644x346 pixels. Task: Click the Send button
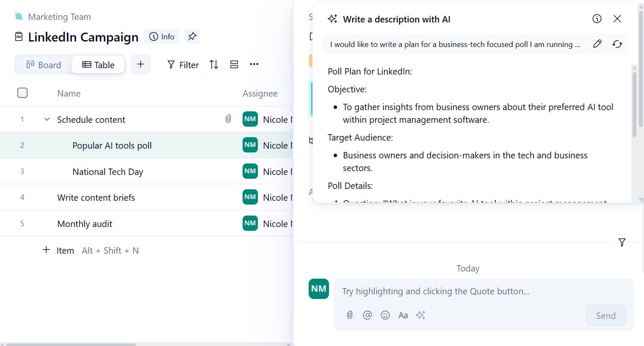pos(605,315)
